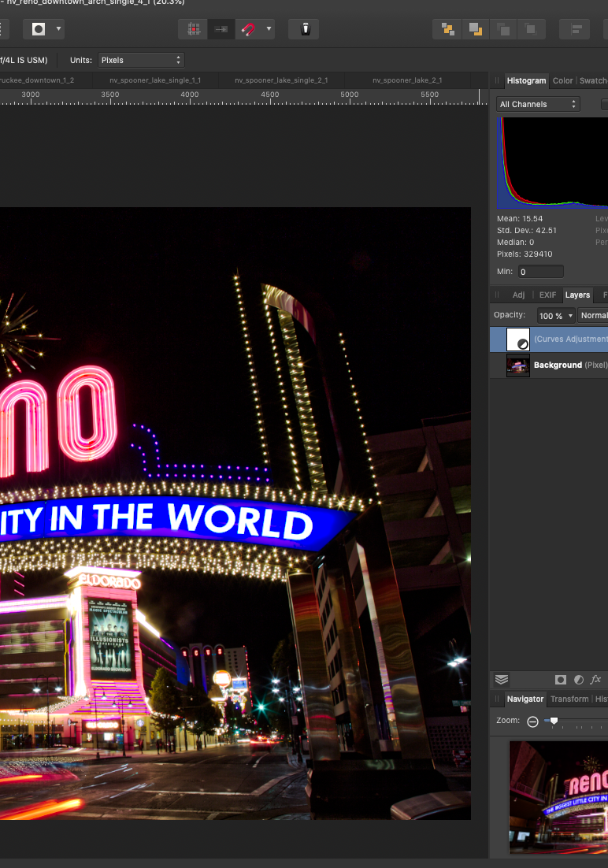Open the layer Opacity 100 % dropdown
The width and height of the screenshot is (608, 868).
point(556,316)
